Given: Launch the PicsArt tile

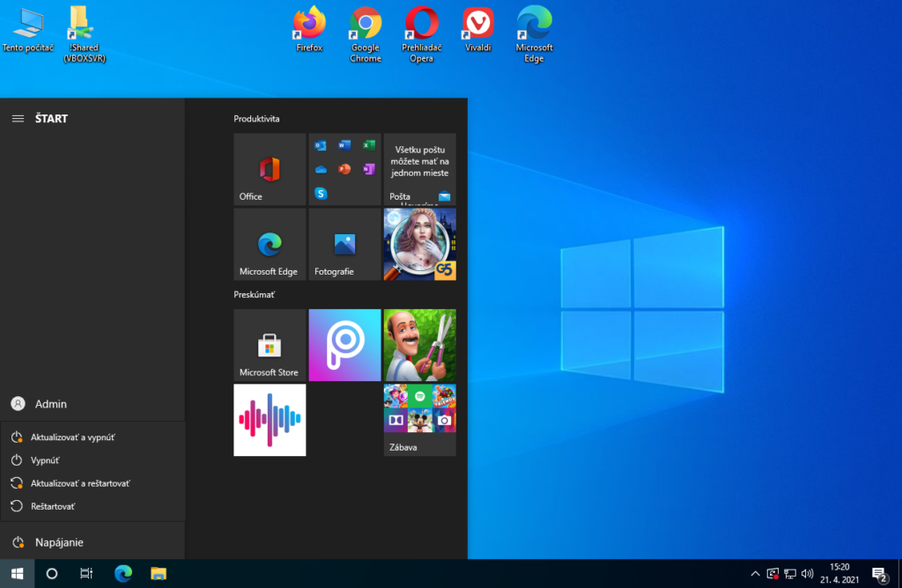Looking at the screenshot, I should (344, 345).
